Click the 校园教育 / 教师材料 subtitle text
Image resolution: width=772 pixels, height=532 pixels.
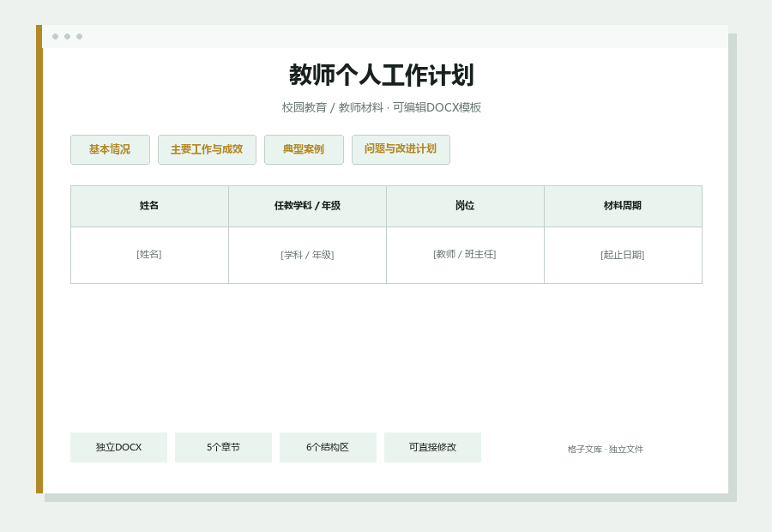point(332,107)
